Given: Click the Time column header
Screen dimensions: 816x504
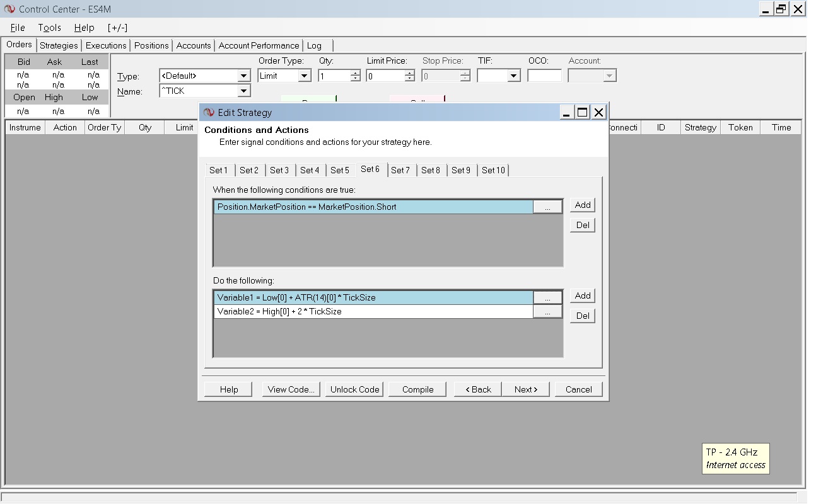Looking at the screenshot, I should tap(781, 127).
